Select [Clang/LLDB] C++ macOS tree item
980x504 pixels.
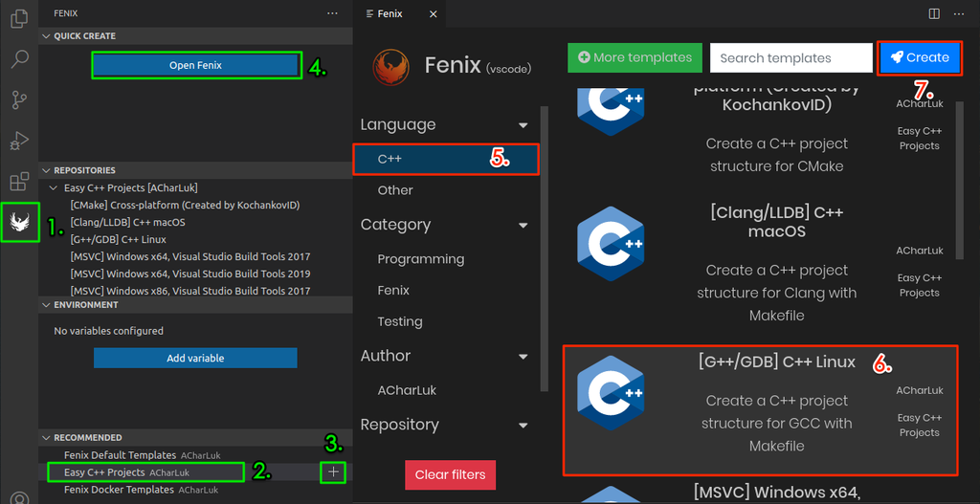pos(127,222)
